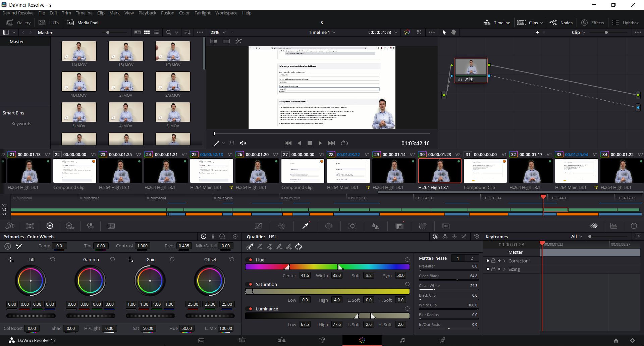Toggle the lock on the Sizing track
The image size is (644, 346).
(493, 269)
